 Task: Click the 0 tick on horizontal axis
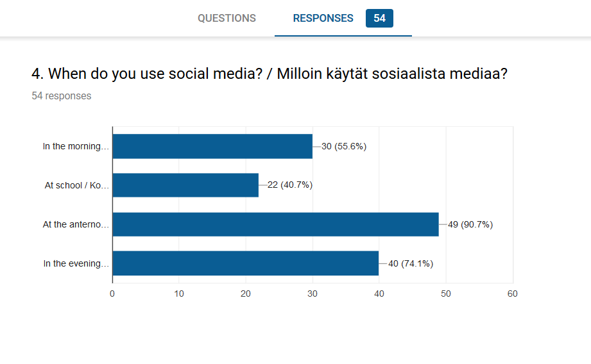(112, 294)
